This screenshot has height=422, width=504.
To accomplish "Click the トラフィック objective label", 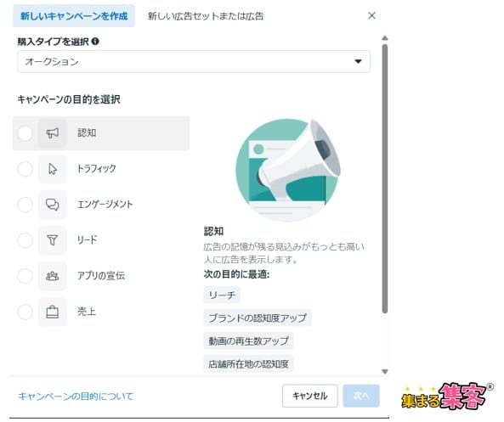I will pos(97,169).
